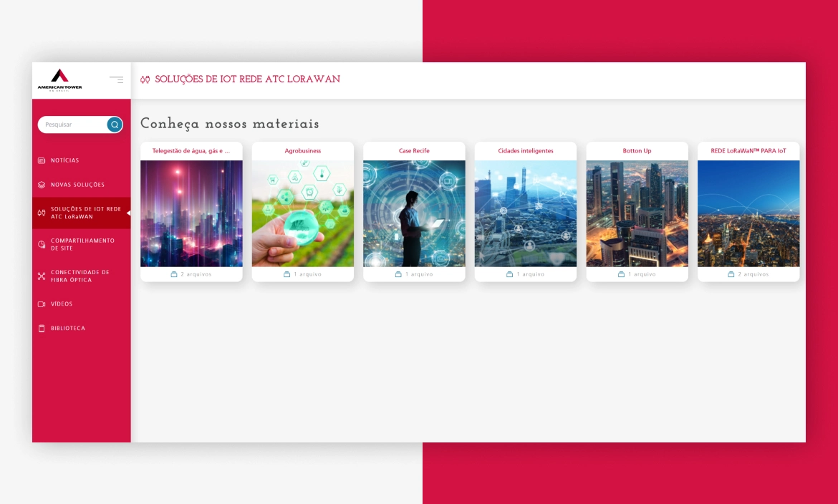Click the Novas Soluções layers icon
The image size is (838, 504).
(x=42, y=185)
